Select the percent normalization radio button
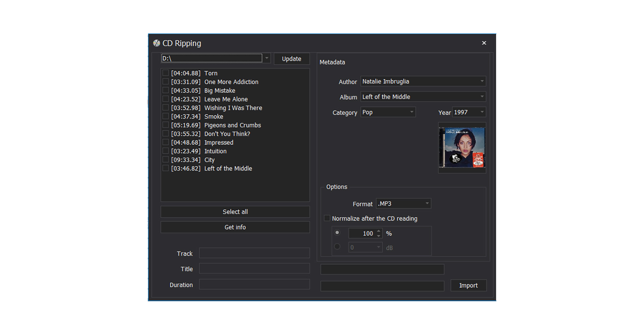The image size is (644, 335). coord(337,233)
